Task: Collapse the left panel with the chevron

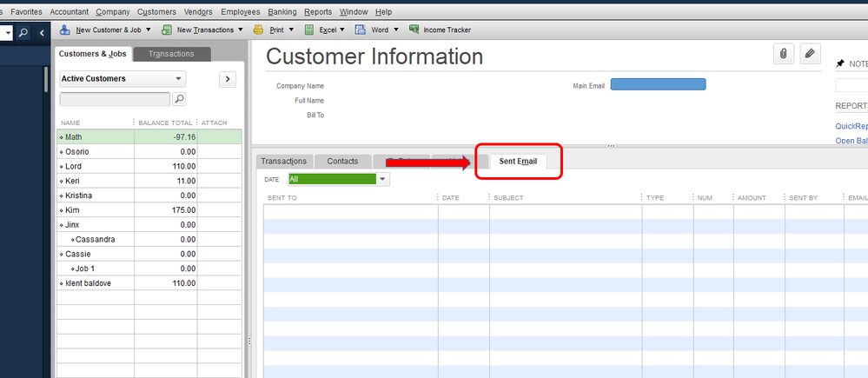Action: [42, 33]
